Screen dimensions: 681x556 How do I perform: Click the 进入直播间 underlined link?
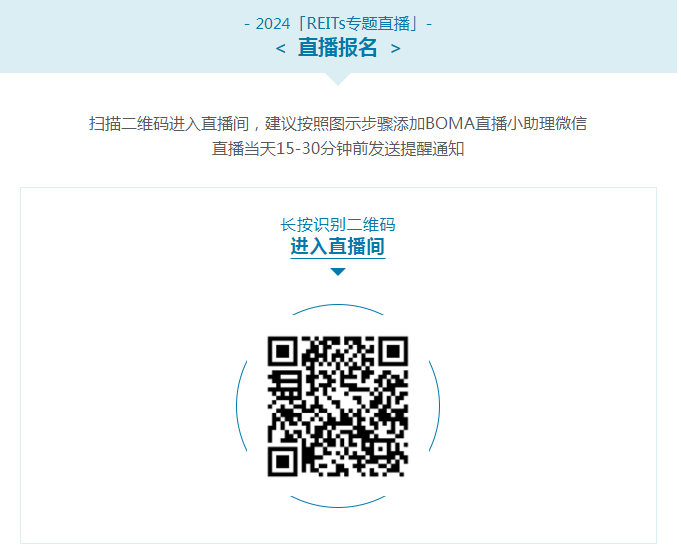coord(337,247)
